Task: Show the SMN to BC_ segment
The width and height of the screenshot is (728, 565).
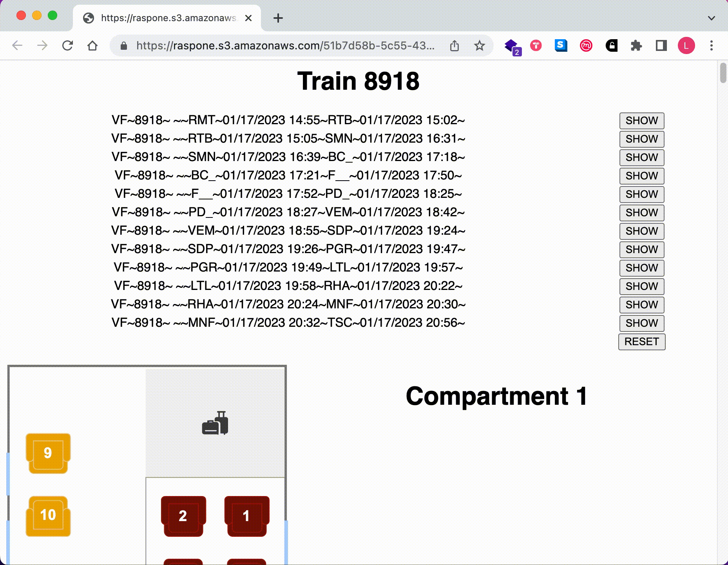Action: pos(642,158)
